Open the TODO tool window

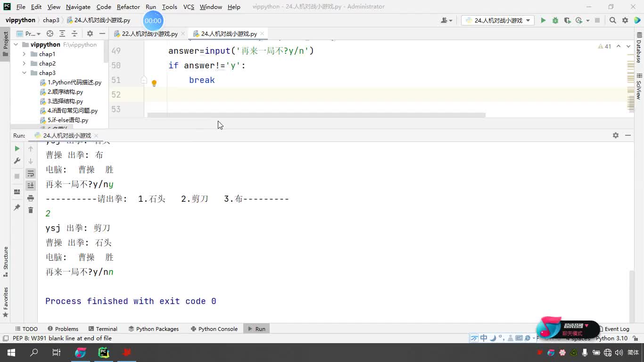point(26,329)
